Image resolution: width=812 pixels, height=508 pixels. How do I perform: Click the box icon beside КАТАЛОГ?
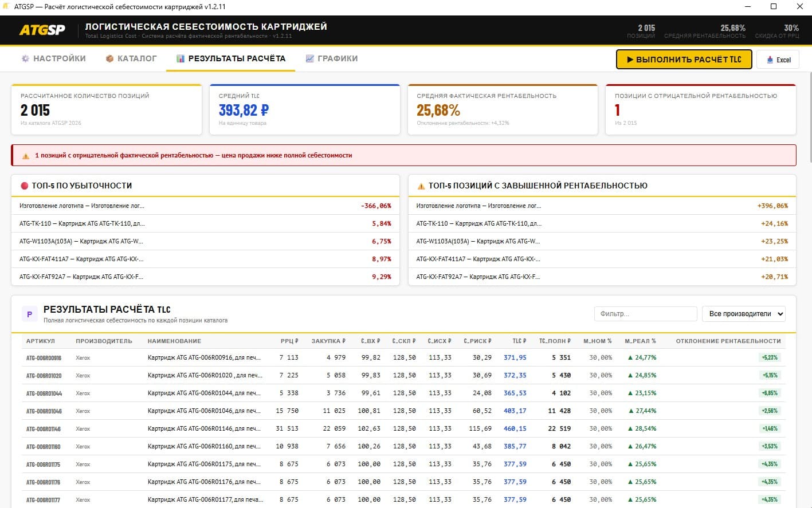click(109, 58)
